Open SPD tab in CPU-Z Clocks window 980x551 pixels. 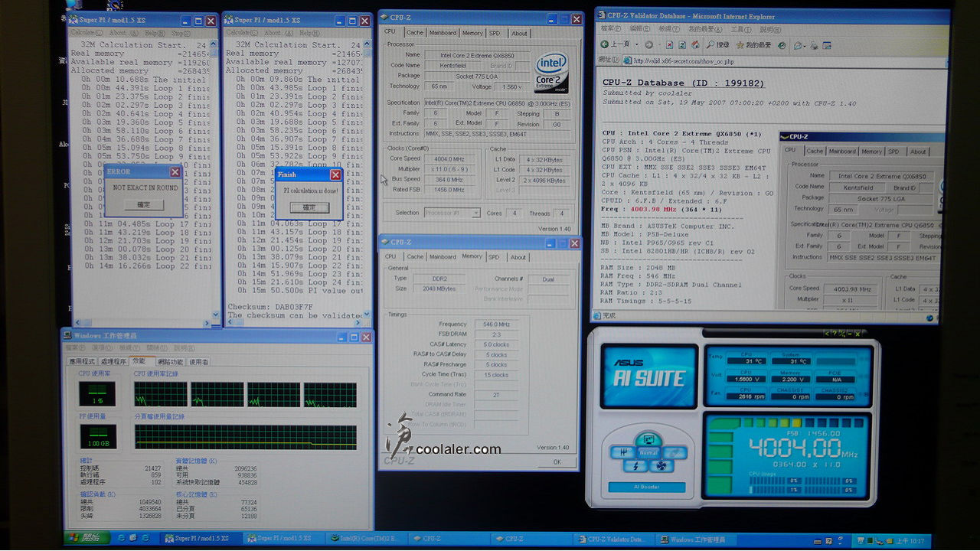(x=495, y=33)
